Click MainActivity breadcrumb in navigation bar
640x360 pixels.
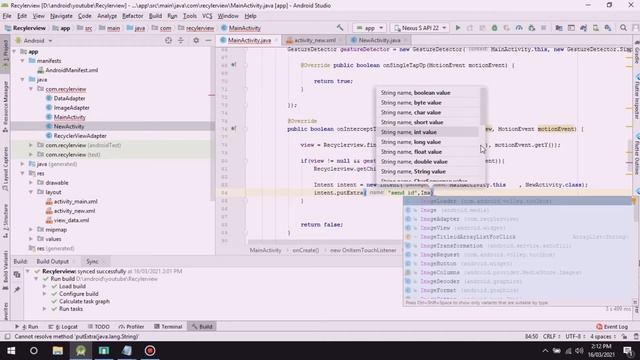point(241,28)
